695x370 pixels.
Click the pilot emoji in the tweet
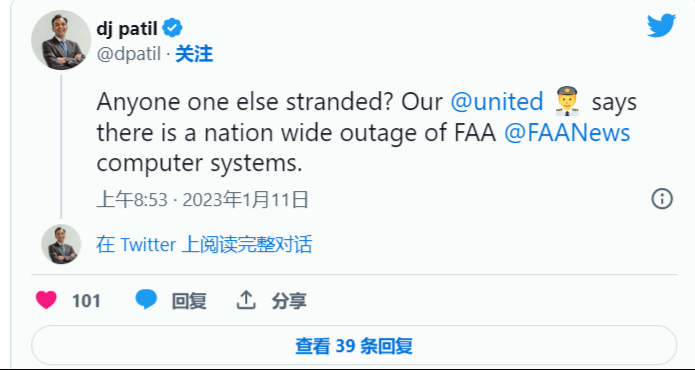(x=567, y=101)
